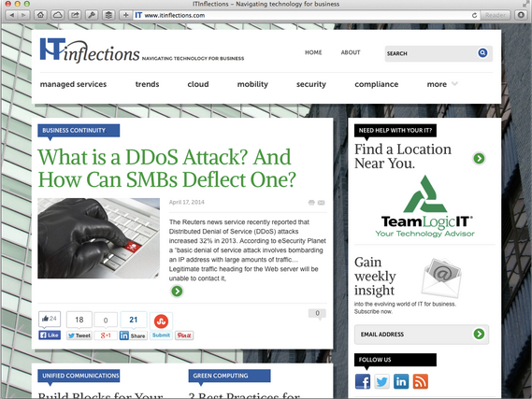The width and height of the screenshot is (532, 399).
Task: Click the browser forward arrow button
Action: click(x=23, y=15)
